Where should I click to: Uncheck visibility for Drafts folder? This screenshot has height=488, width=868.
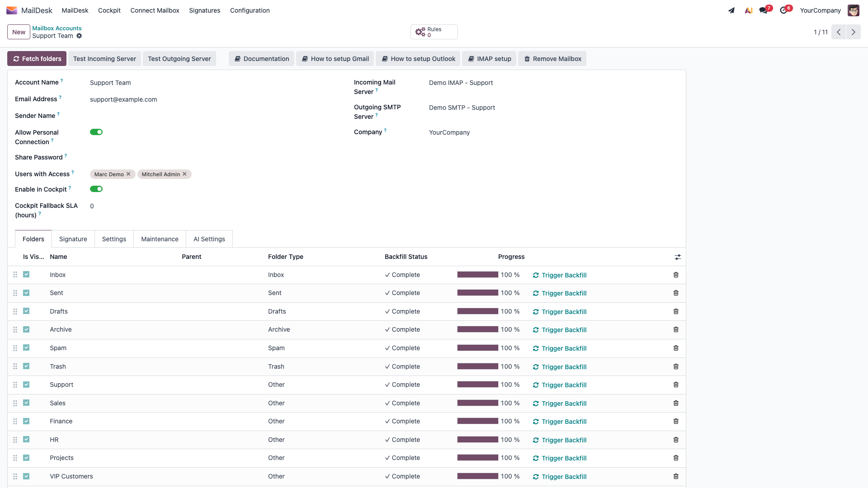pyautogui.click(x=26, y=311)
